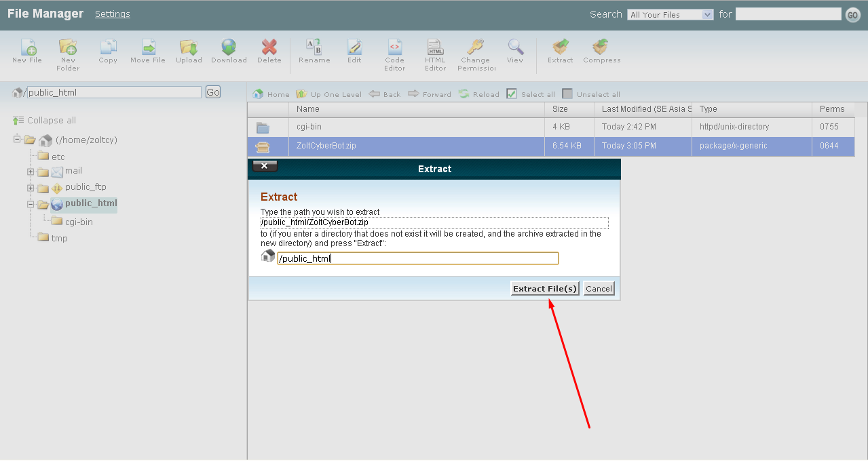
Task: Select the etc folder in tree
Action: tap(58, 157)
